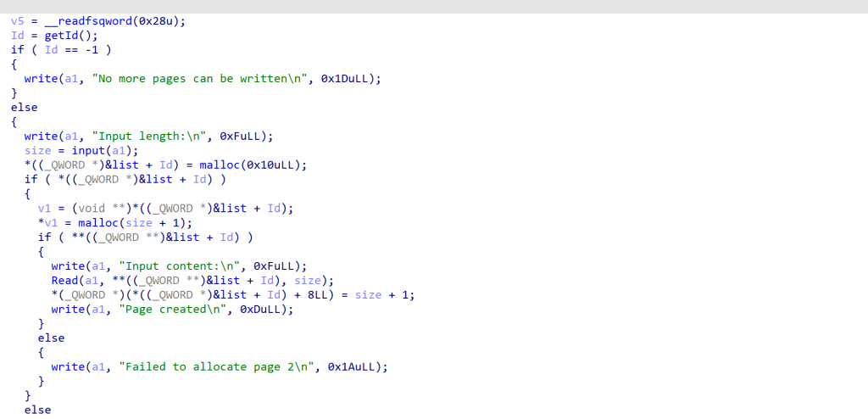Click the 0xDuLL constant
This screenshot has width=868, height=419.
260,310
